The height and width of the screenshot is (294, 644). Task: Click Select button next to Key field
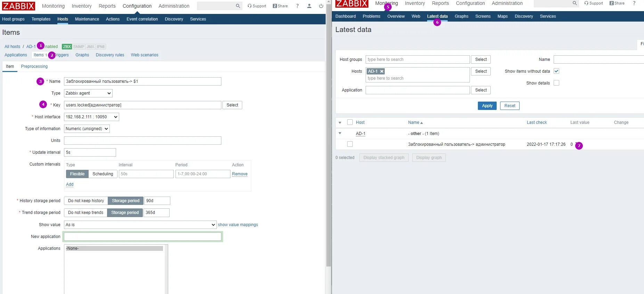tap(232, 105)
